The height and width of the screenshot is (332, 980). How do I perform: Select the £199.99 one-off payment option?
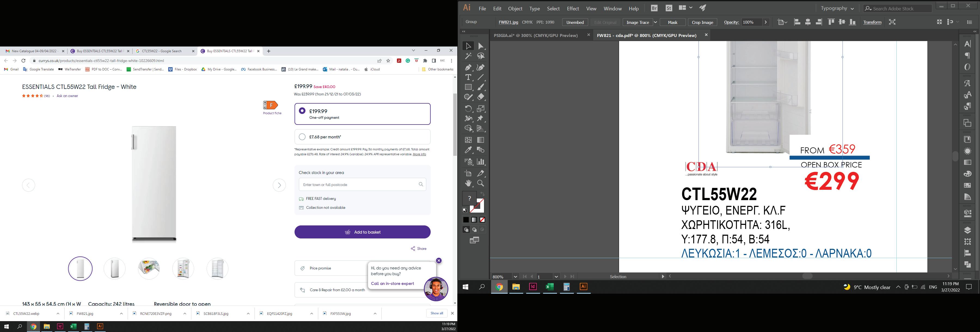[302, 111]
